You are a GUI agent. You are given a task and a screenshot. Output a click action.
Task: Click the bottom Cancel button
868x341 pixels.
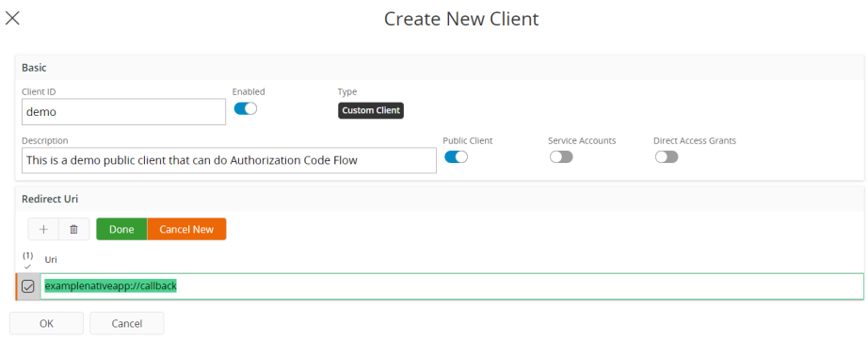[x=127, y=323]
